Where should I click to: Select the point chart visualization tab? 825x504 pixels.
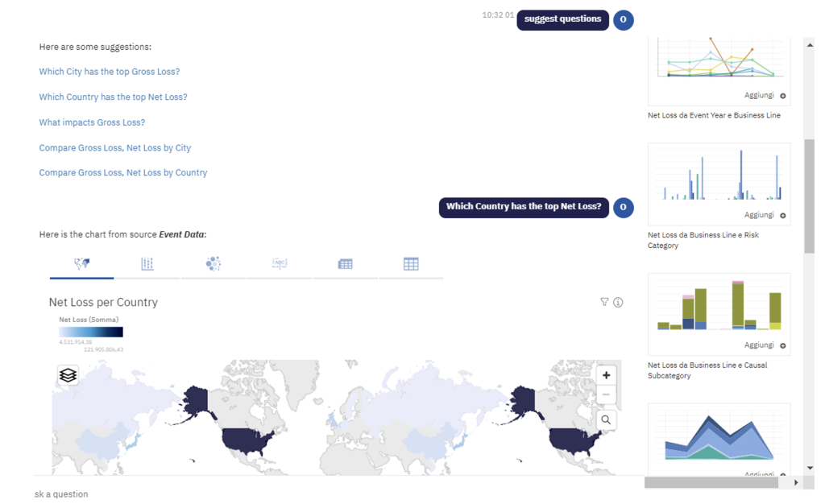(147, 263)
